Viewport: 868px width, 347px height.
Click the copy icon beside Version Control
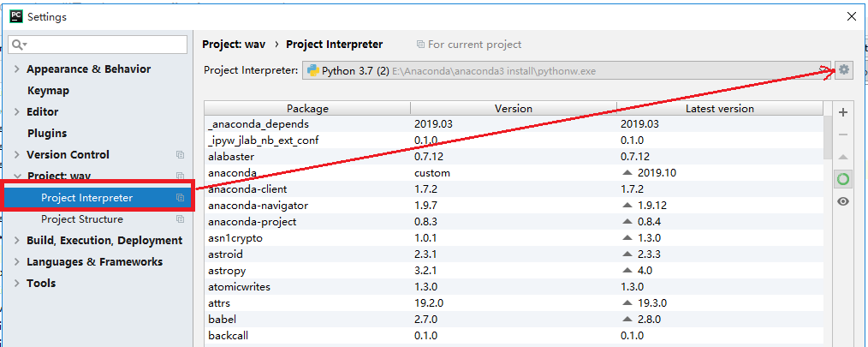pos(180,155)
